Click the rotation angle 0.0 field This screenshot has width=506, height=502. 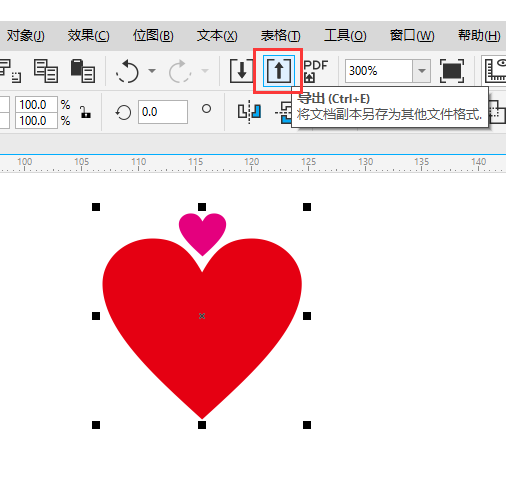(163, 112)
